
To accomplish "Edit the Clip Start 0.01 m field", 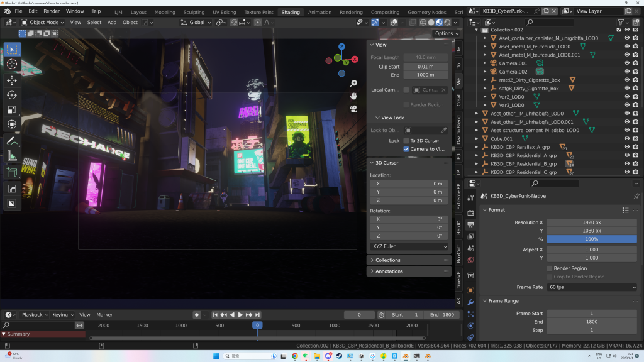I will point(426,67).
